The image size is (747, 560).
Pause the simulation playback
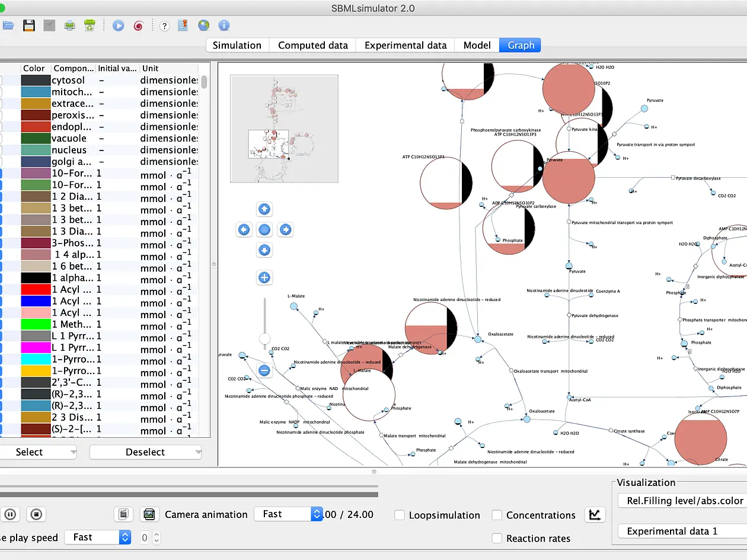coord(10,514)
